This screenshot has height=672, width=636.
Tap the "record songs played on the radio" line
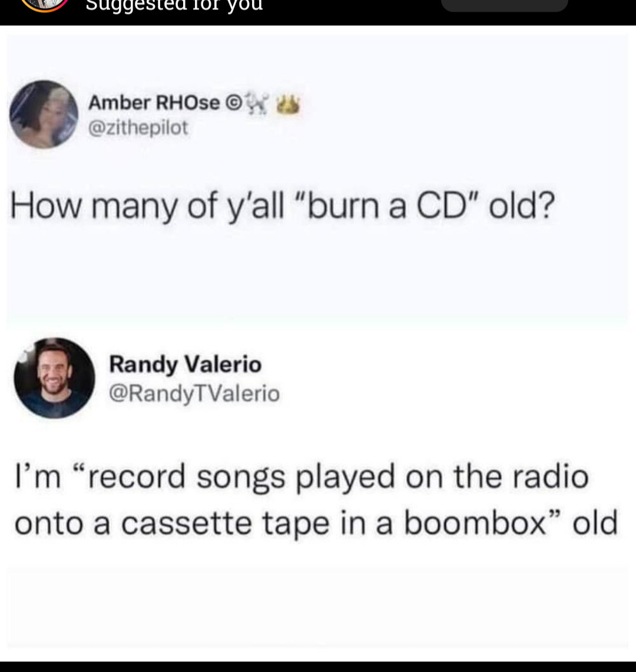(302, 476)
